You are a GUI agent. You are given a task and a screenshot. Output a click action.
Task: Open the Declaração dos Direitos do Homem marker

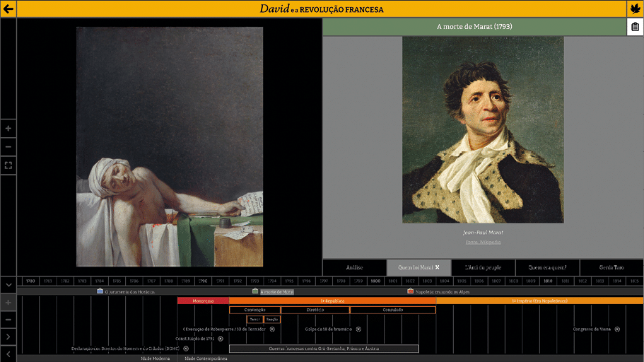pos(186,349)
